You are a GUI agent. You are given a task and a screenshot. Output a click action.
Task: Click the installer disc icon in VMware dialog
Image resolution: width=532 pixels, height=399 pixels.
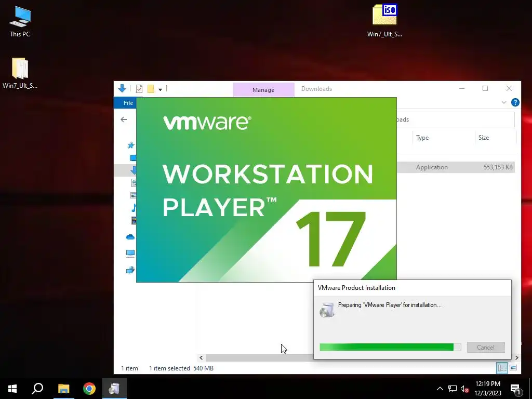[x=327, y=310]
